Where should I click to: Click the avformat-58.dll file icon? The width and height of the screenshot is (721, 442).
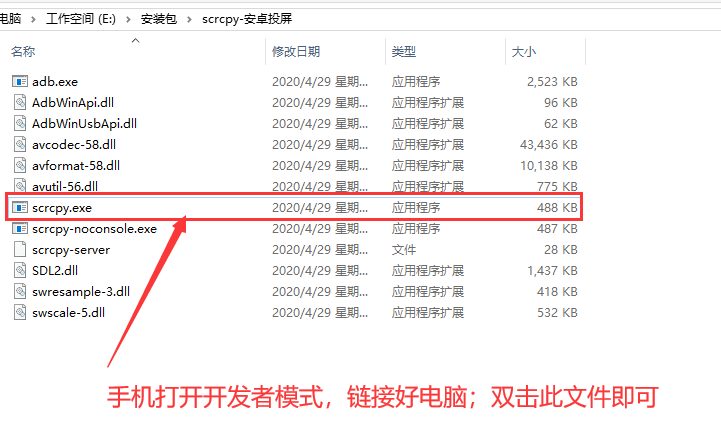20,166
